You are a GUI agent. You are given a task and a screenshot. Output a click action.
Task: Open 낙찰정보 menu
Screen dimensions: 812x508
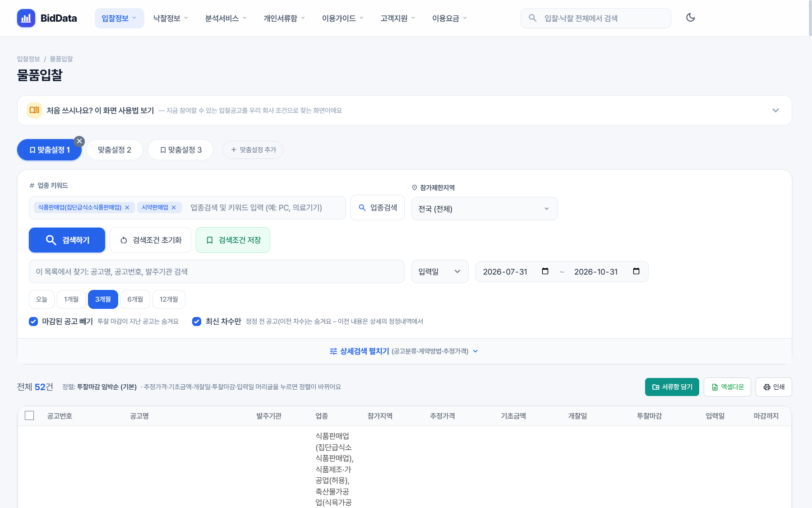171,18
